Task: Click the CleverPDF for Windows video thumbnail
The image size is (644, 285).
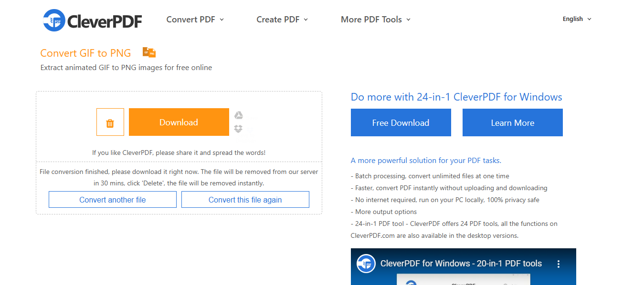Action: click(464, 267)
